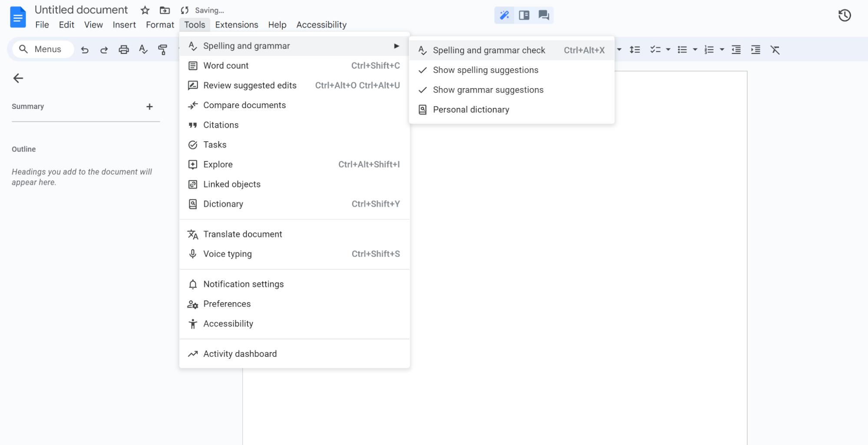Open the Dictionary entry
Image resolution: width=868 pixels, height=445 pixels.
click(x=294, y=204)
